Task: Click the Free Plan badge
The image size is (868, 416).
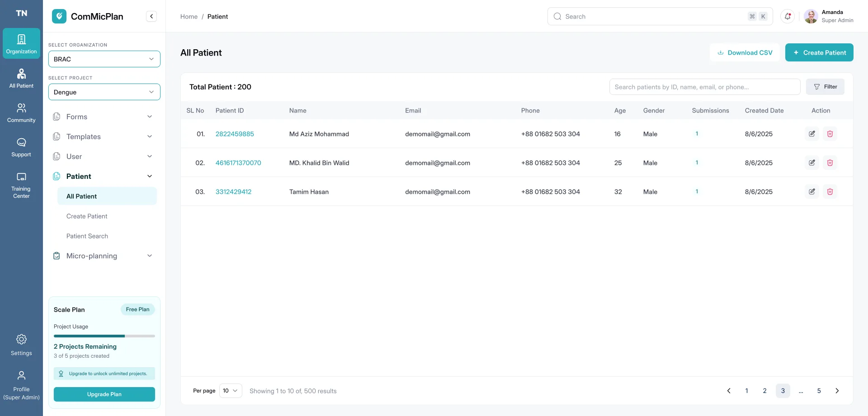Action: [x=138, y=309]
